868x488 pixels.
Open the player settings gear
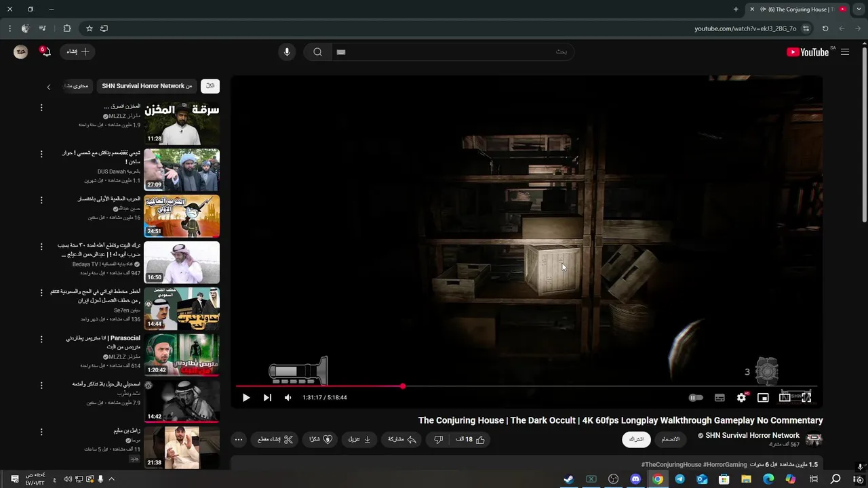(741, 398)
